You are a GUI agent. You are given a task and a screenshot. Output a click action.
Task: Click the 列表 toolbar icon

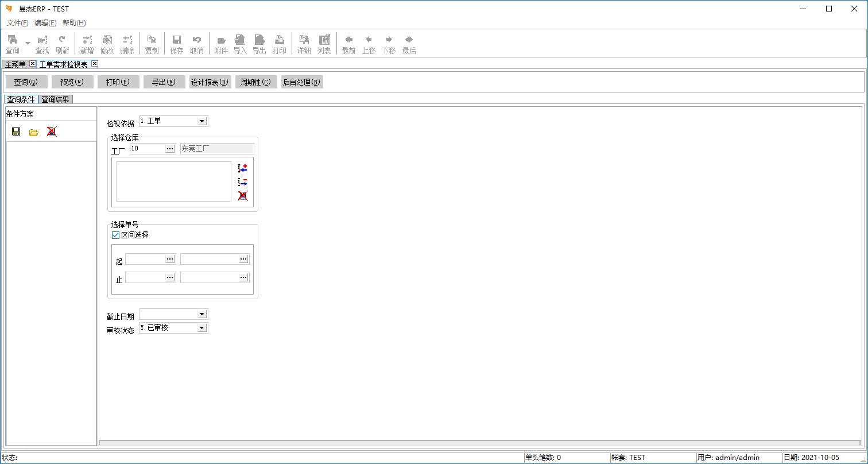(x=324, y=44)
